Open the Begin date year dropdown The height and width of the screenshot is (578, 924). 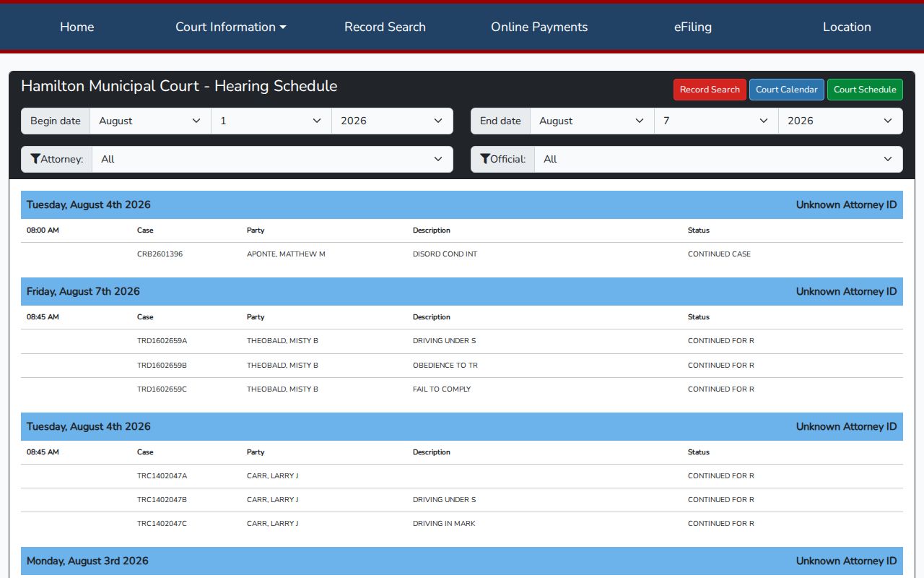(x=392, y=121)
